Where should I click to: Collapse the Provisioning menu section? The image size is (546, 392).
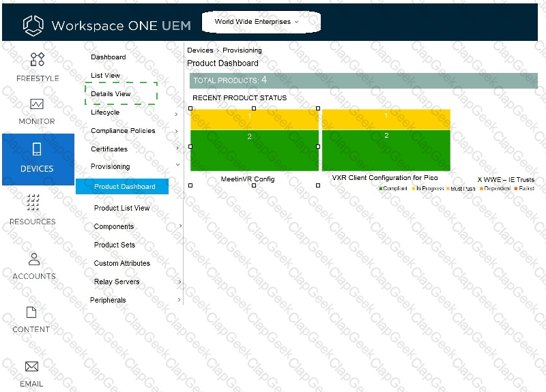pos(177,165)
